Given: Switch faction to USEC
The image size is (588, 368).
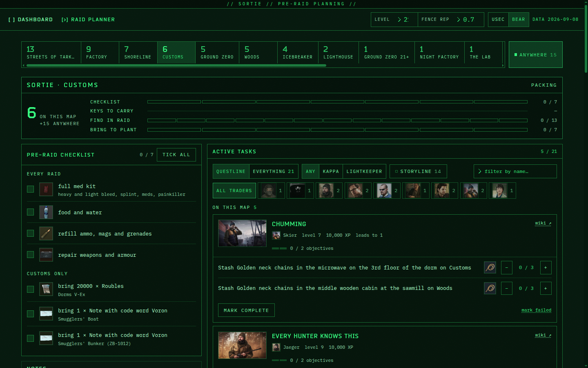Looking at the screenshot, I should [498, 20].
